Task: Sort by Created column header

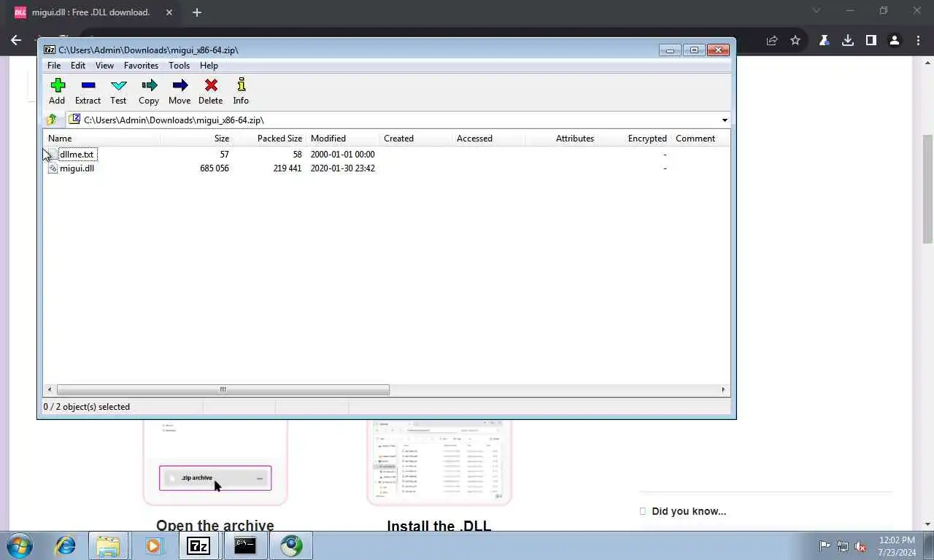Action: pyautogui.click(x=416, y=139)
